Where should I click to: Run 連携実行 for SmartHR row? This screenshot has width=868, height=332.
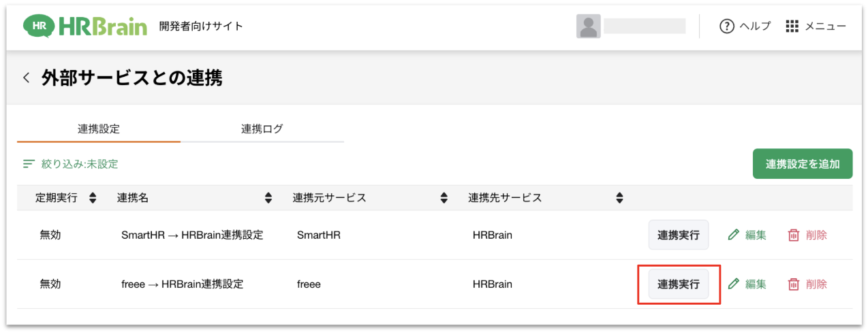click(678, 235)
